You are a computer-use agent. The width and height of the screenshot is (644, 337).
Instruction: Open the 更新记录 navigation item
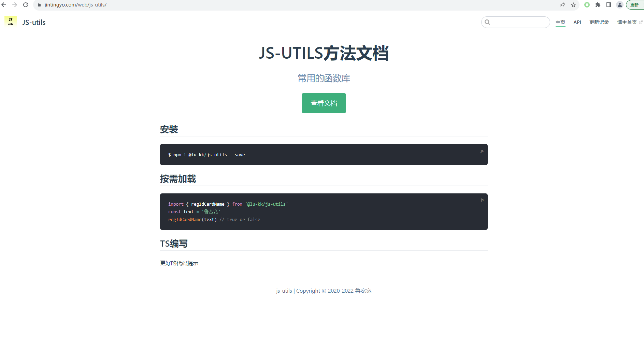(599, 22)
